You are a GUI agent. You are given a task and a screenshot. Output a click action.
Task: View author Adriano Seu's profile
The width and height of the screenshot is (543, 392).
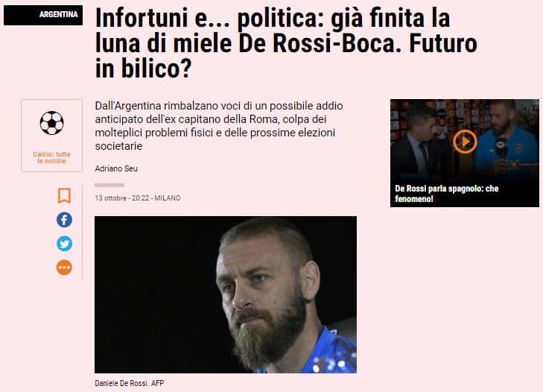(116, 168)
